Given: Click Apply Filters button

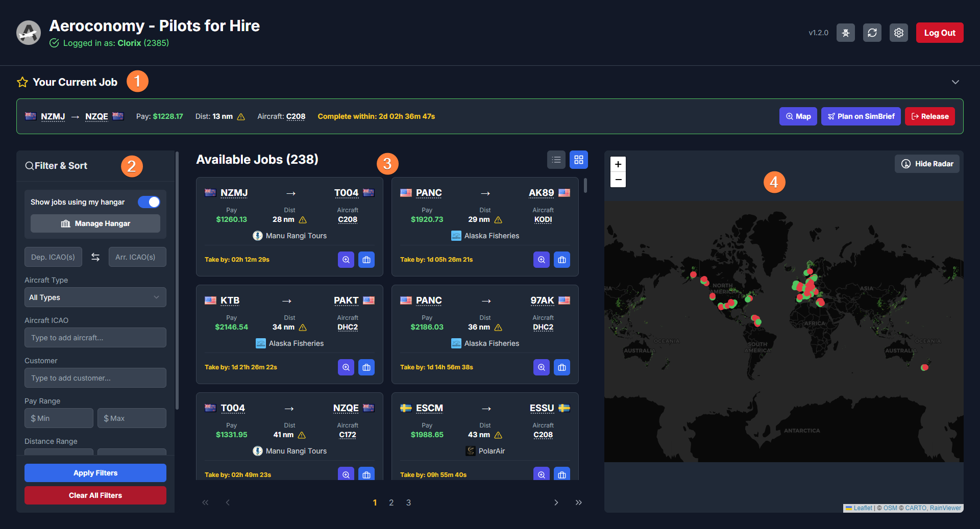Looking at the screenshot, I should 95,473.
